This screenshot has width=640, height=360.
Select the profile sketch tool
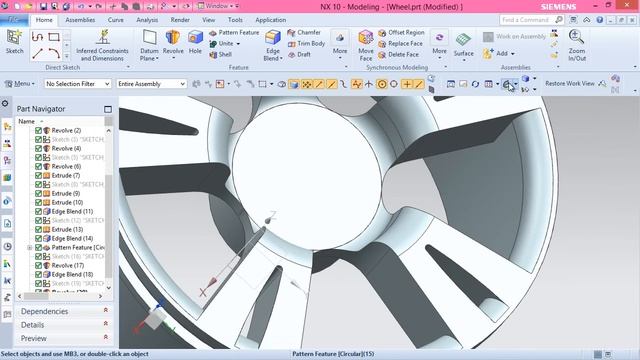(38, 37)
